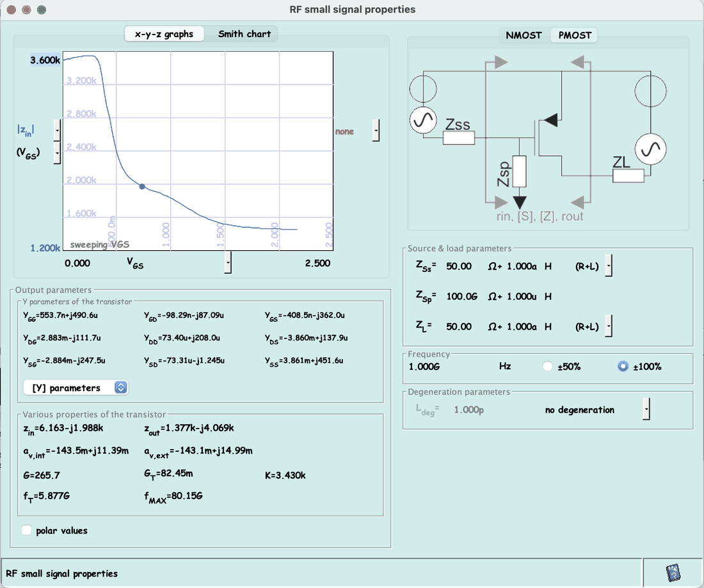The image size is (704, 588).
Task: Click the YDS parameter value
Action: (x=306, y=338)
